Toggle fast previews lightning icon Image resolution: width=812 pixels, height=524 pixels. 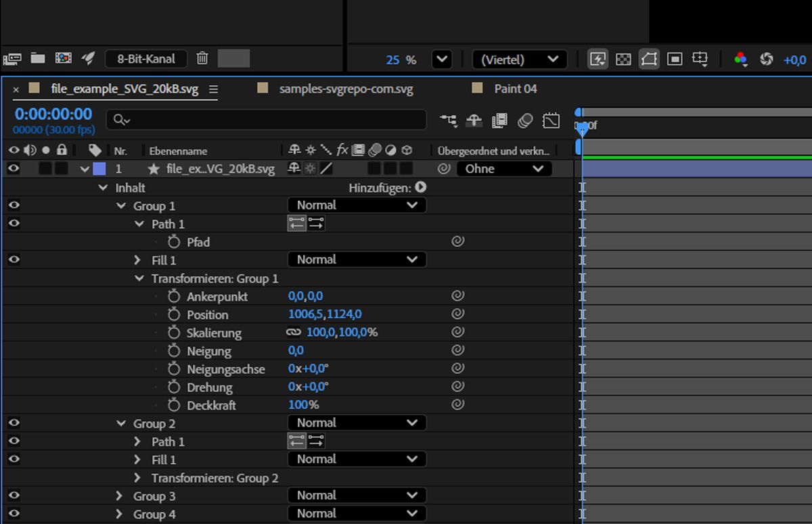597,59
